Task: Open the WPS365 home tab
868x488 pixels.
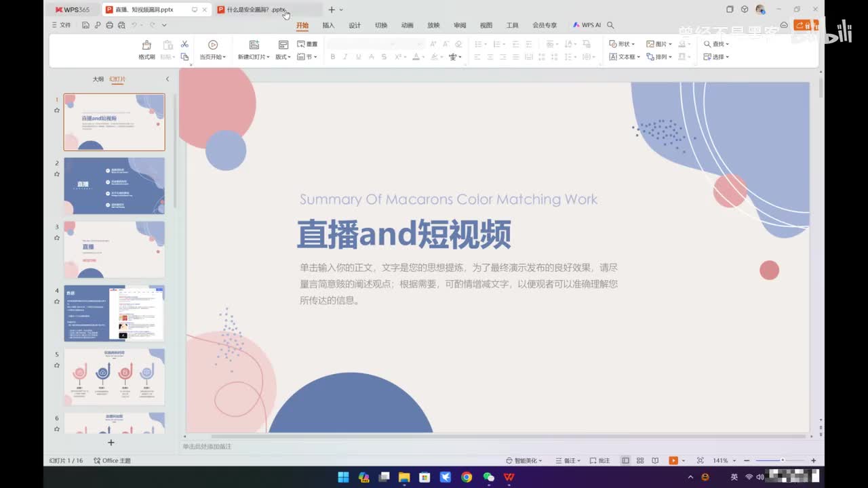Action: [73, 9]
